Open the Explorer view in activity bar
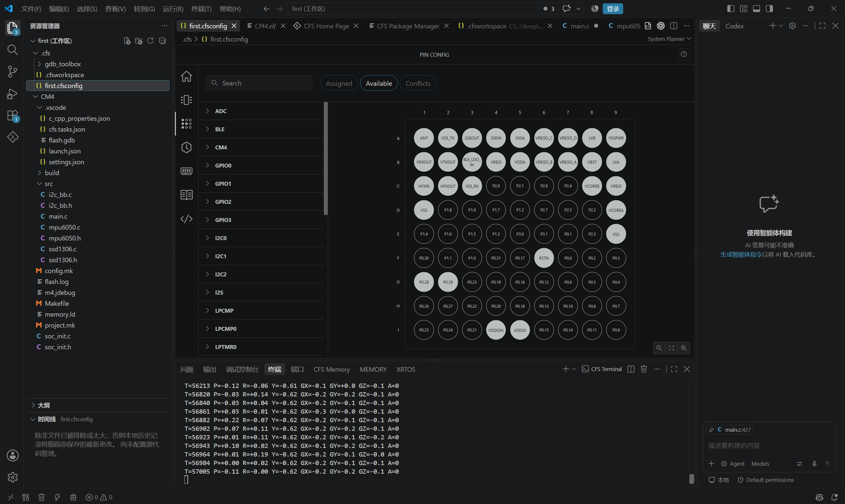 (13, 28)
